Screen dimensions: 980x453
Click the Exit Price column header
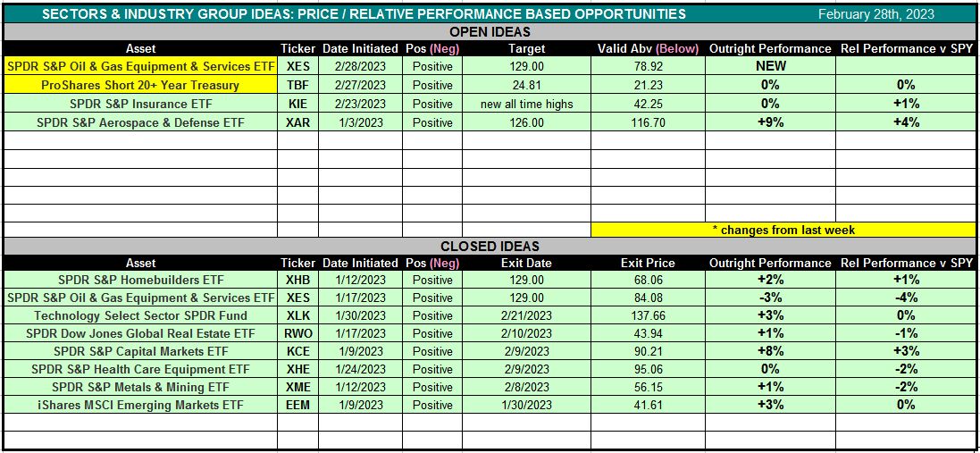coord(648,263)
